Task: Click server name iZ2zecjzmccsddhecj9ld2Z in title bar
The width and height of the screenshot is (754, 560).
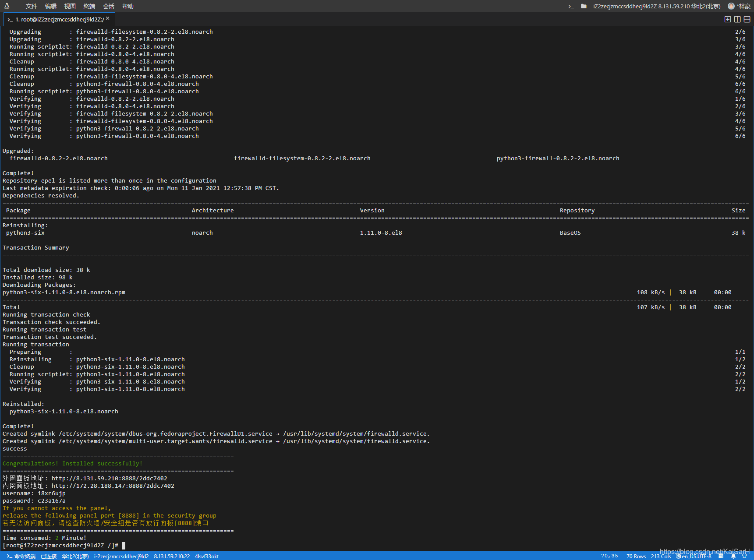Action: tap(624, 6)
